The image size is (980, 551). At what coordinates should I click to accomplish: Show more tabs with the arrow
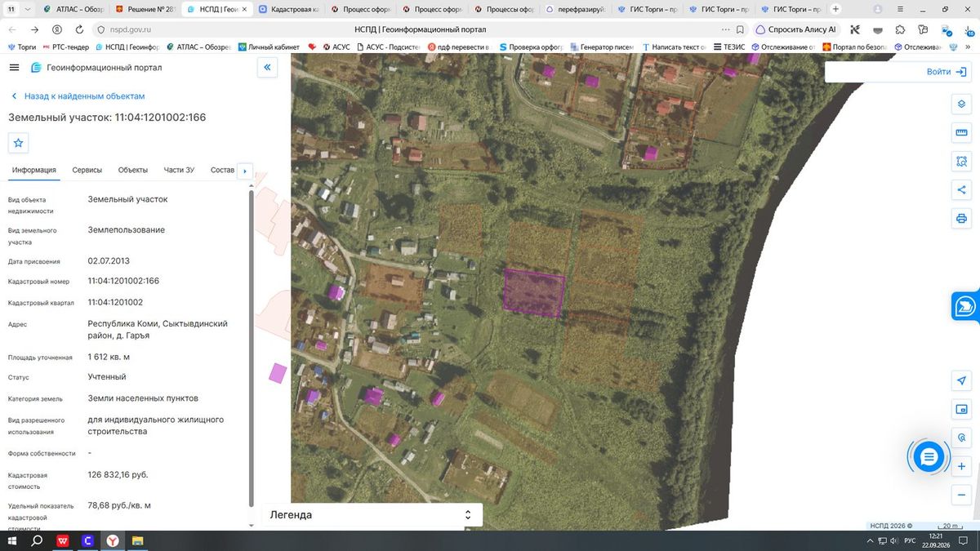(x=244, y=171)
